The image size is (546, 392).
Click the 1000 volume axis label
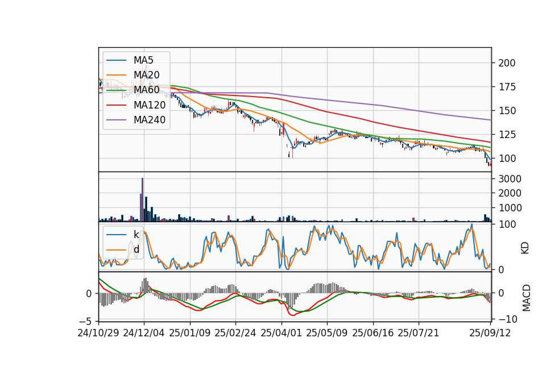pos(510,208)
